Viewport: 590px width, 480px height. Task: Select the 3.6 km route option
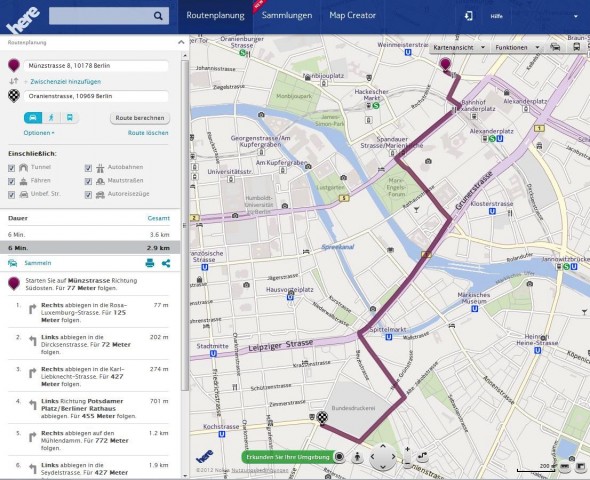[x=90, y=234]
